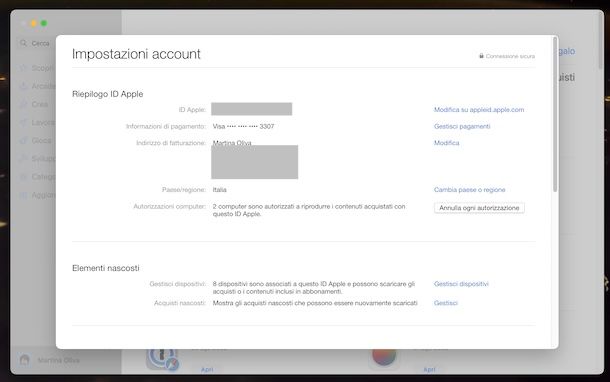Click the 1Password app icon behind dialog
The image size is (610, 382).
pyautogui.click(x=163, y=359)
